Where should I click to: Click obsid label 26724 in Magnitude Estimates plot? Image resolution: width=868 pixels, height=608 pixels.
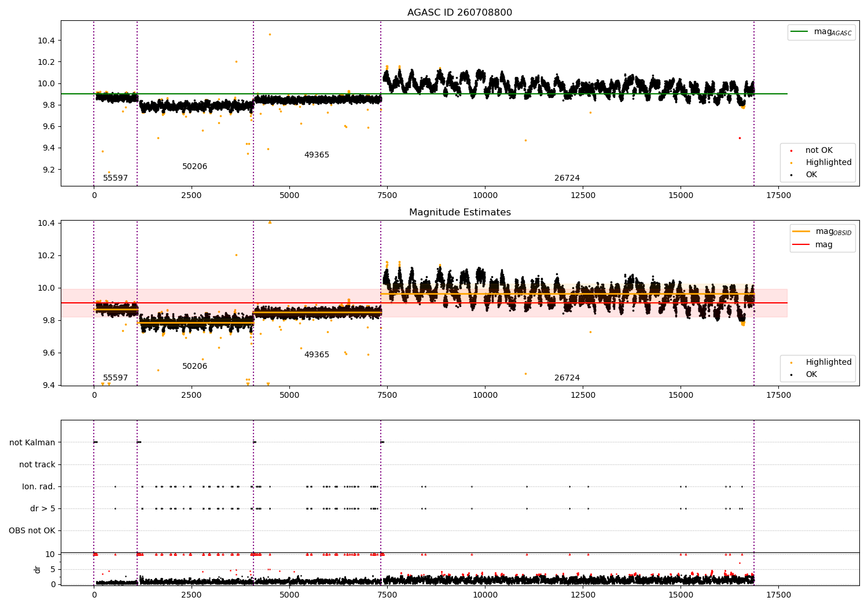567,378
